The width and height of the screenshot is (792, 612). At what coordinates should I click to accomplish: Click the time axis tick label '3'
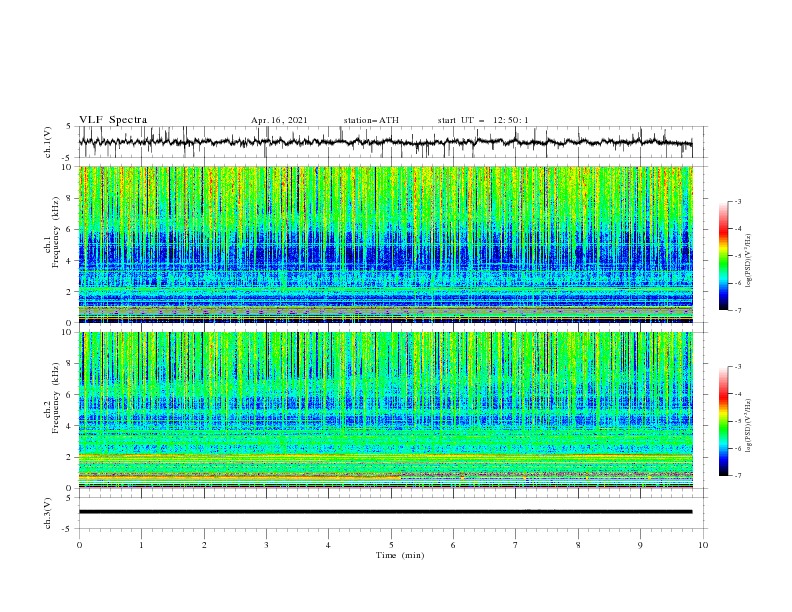coord(266,545)
